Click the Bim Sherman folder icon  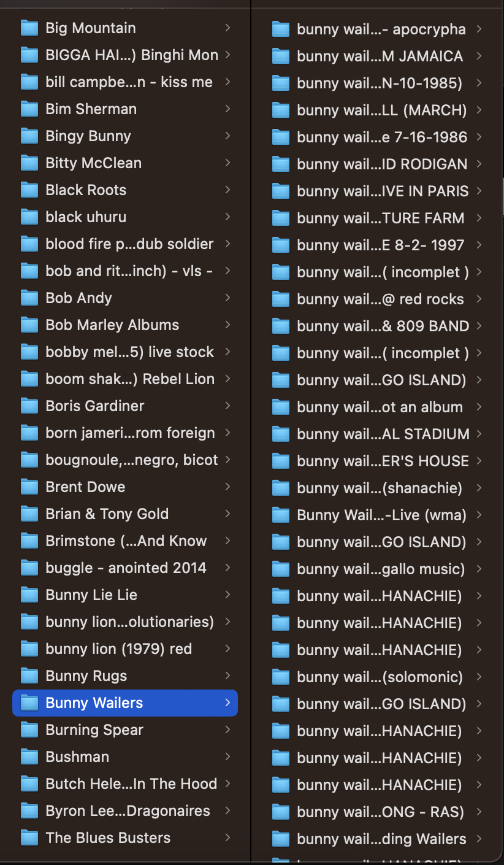(29, 109)
